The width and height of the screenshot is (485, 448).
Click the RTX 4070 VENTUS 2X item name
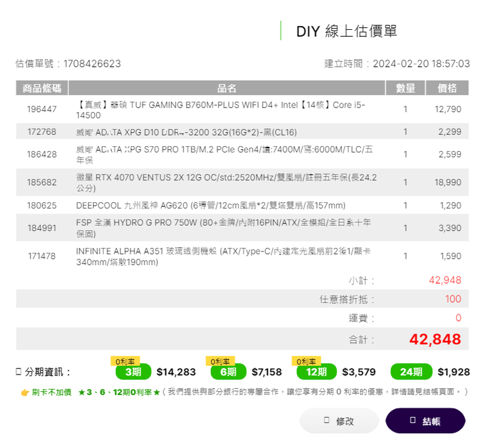(226, 182)
